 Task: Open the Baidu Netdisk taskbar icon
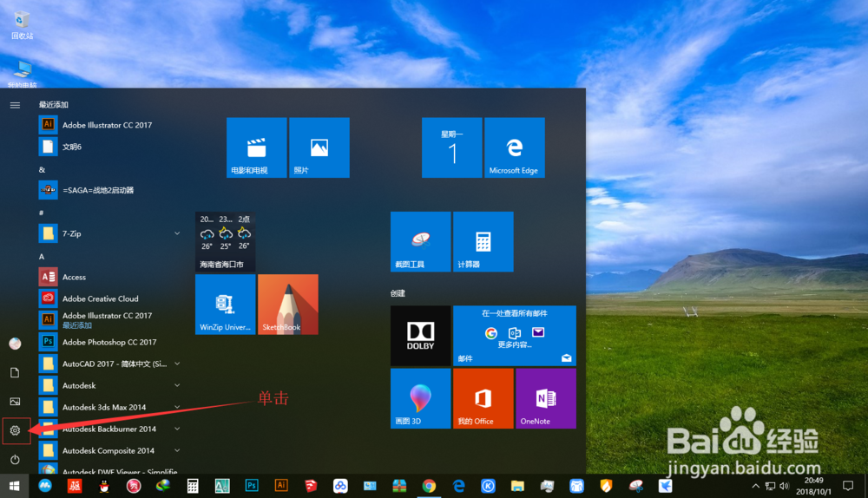tap(340, 486)
